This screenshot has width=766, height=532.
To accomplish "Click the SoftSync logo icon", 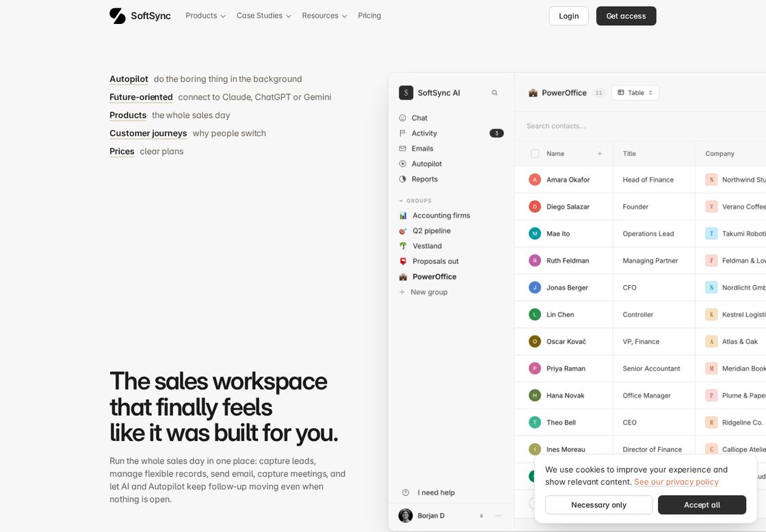I will (x=117, y=16).
